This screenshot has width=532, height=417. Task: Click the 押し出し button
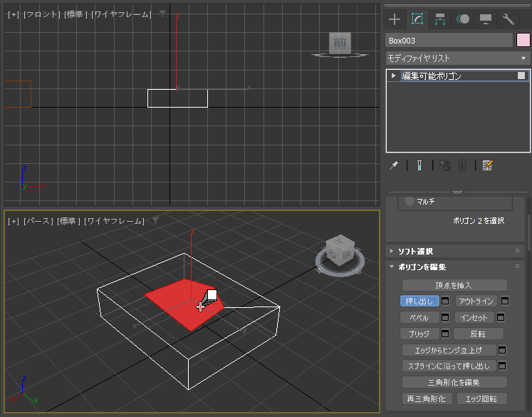pos(419,301)
